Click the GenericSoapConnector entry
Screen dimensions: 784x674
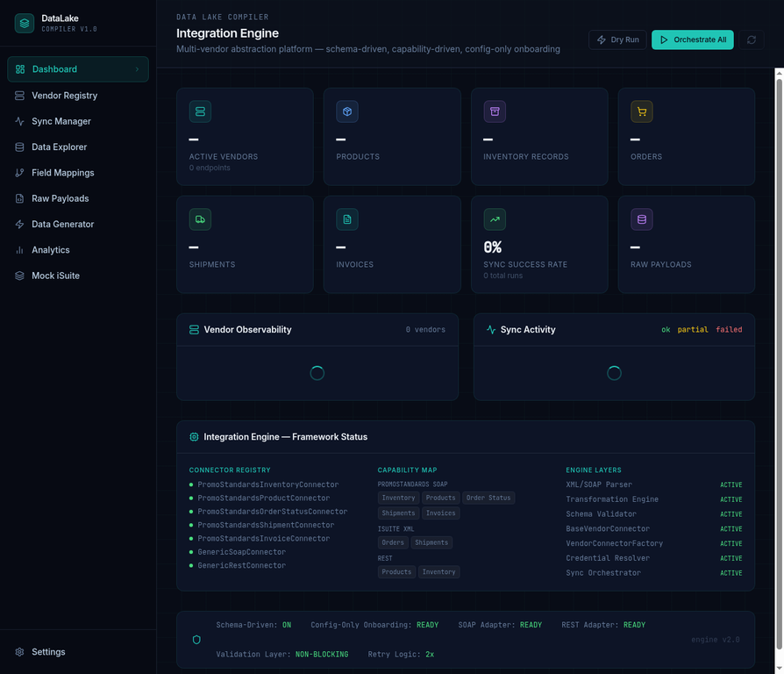click(x=241, y=552)
